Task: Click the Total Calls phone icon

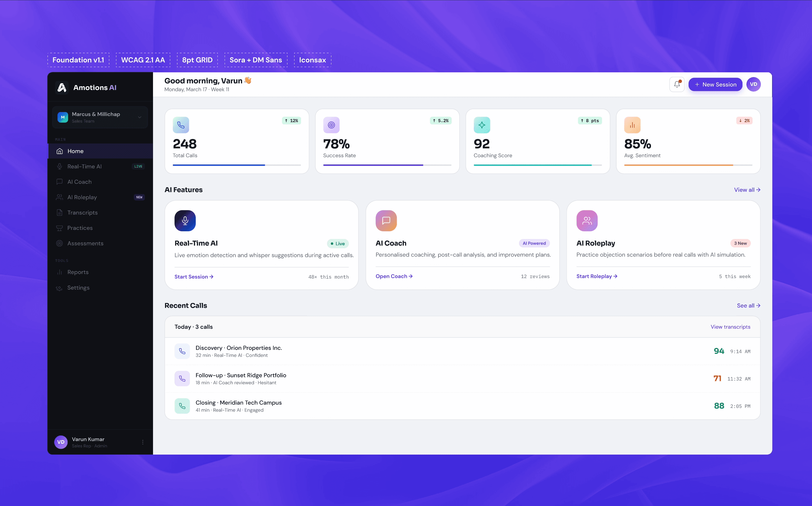Action: (181, 125)
